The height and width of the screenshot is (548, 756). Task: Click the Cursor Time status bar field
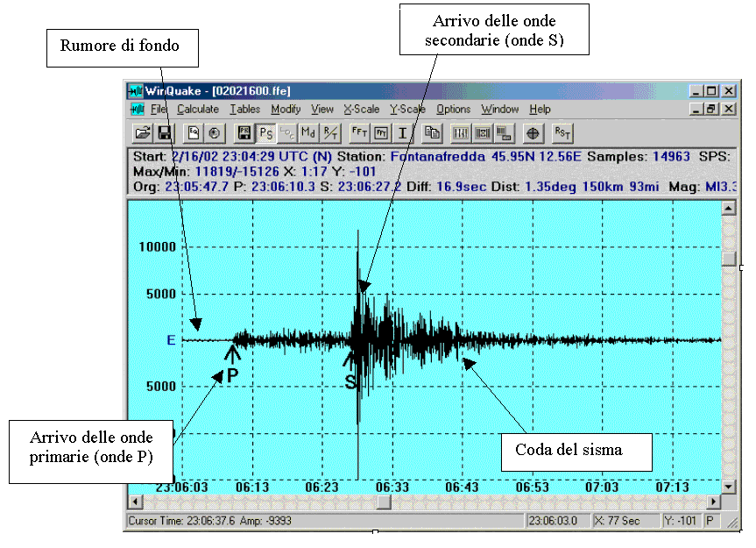(326, 521)
